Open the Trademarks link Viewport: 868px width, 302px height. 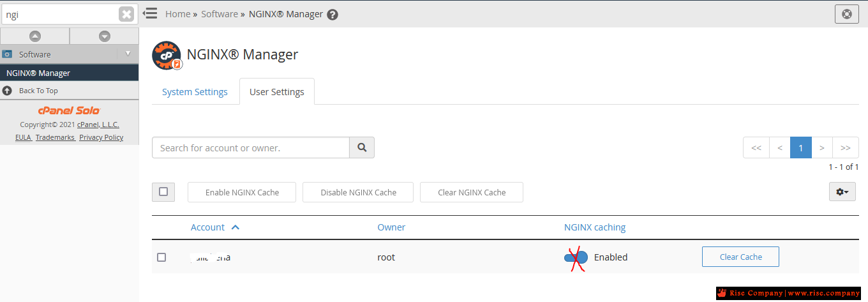[55, 137]
